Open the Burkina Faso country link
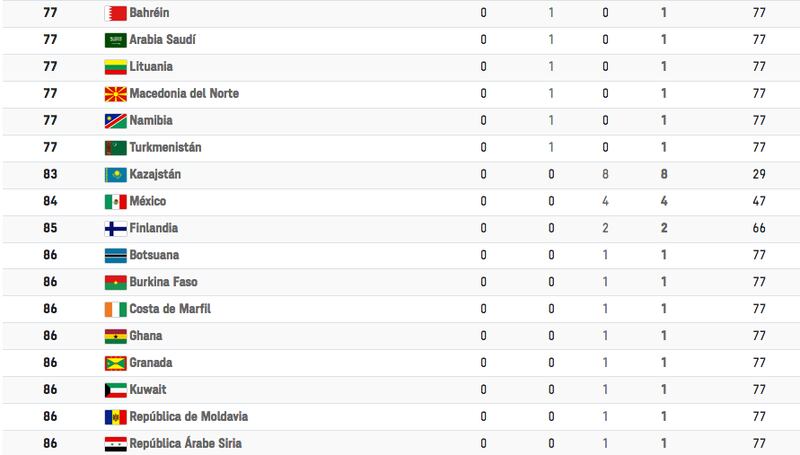The width and height of the screenshot is (800, 455). click(163, 282)
